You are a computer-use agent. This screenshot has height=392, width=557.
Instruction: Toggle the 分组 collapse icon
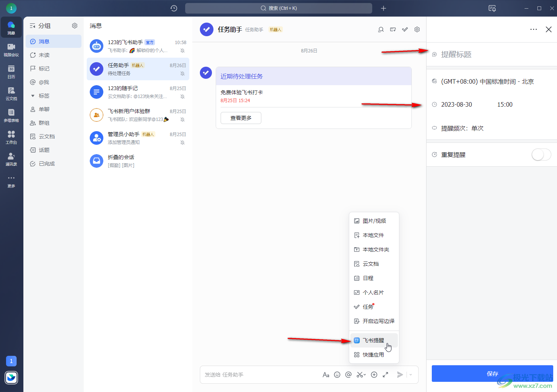[32, 26]
